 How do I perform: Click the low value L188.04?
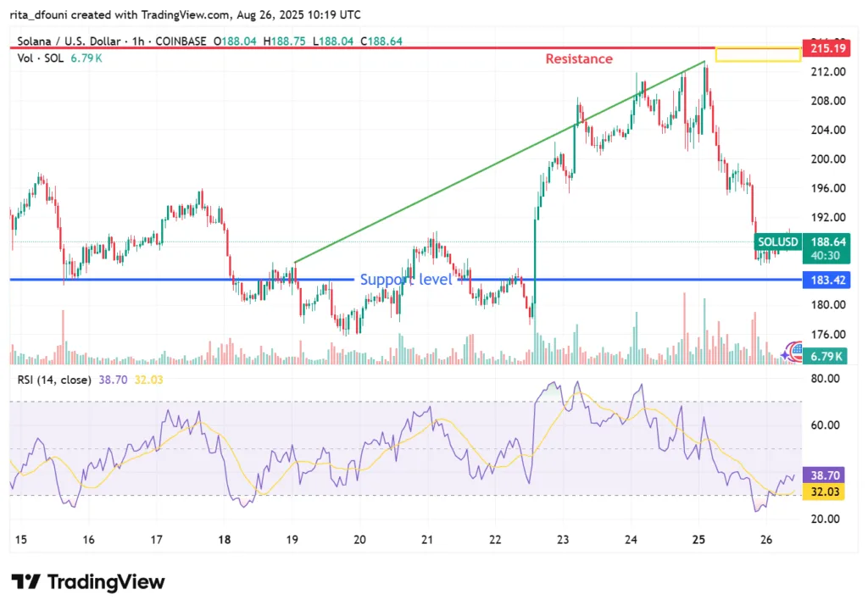click(x=332, y=41)
